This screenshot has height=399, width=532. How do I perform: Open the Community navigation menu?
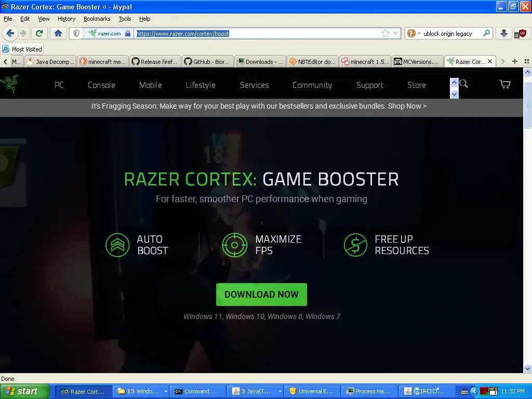312,85
